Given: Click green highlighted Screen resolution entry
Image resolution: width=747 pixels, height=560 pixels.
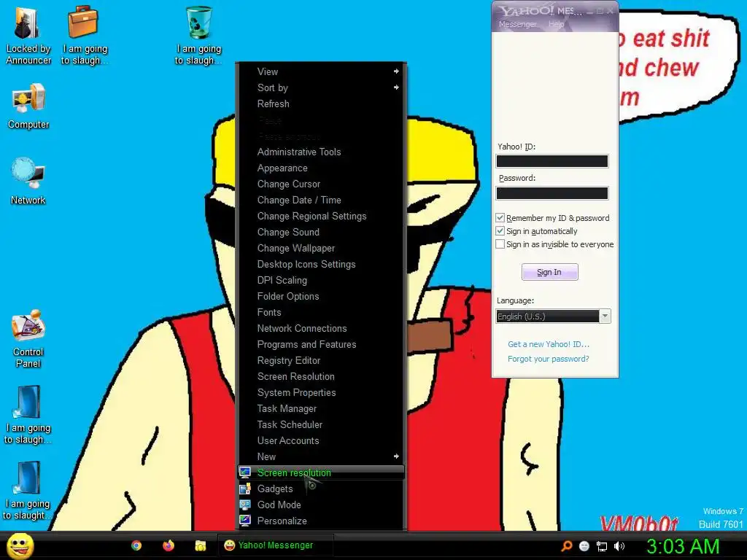Looking at the screenshot, I should [322, 472].
